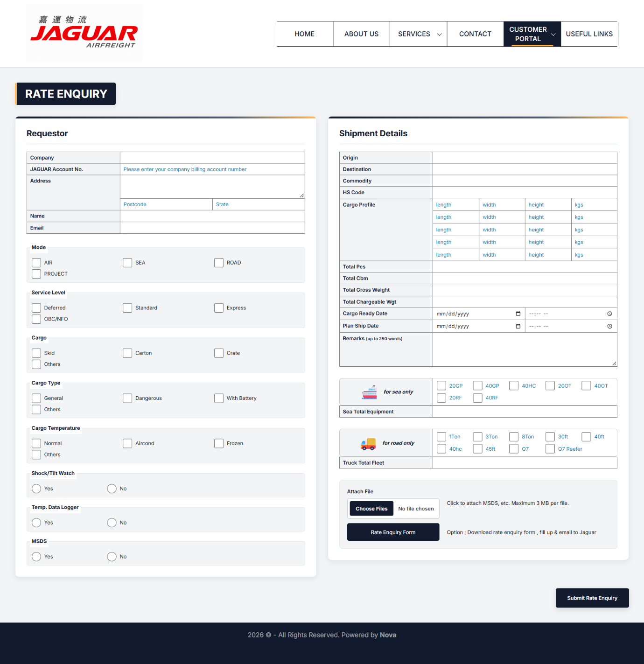Click Choose Files to attach MSDS

(x=371, y=509)
